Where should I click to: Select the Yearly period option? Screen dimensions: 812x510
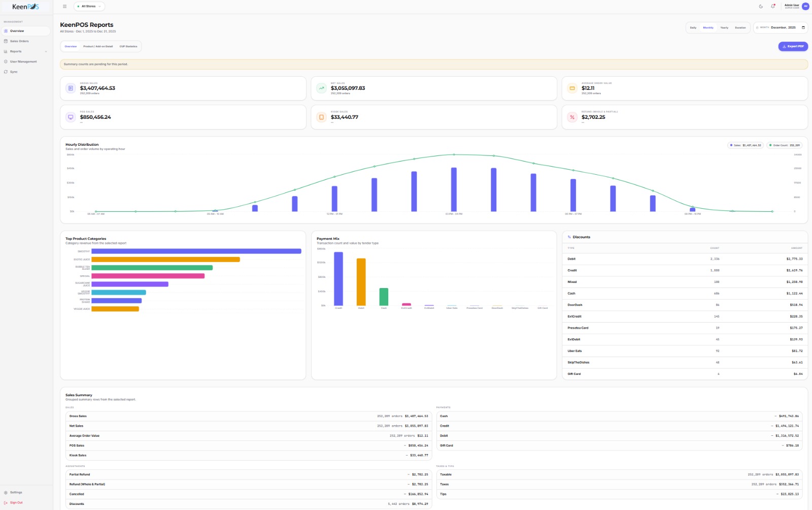click(724, 27)
